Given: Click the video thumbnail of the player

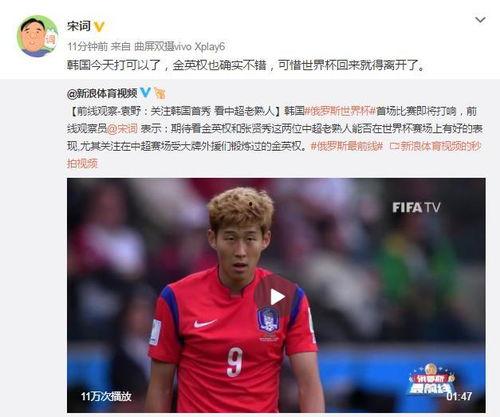Looking at the screenshot, I should click(276, 295).
